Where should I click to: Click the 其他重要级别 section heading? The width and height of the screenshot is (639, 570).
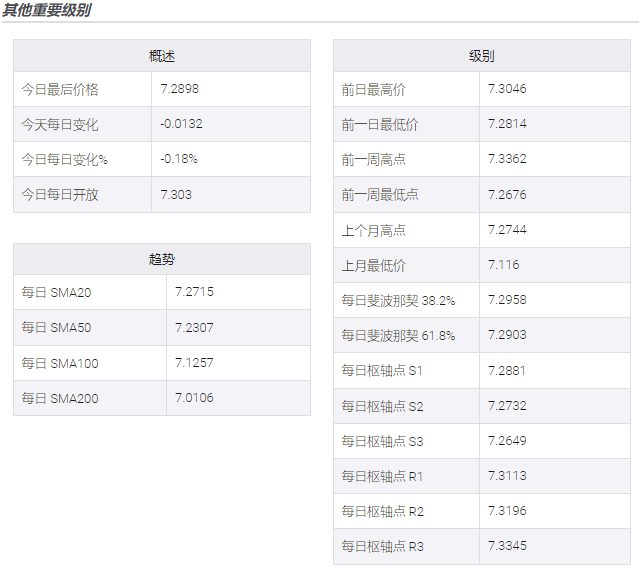(x=47, y=10)
